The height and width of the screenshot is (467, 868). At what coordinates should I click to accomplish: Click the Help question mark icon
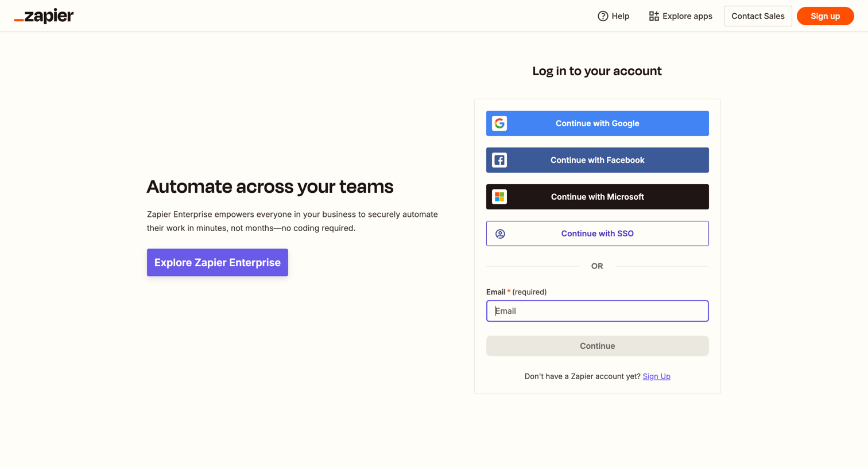[603, 16]
